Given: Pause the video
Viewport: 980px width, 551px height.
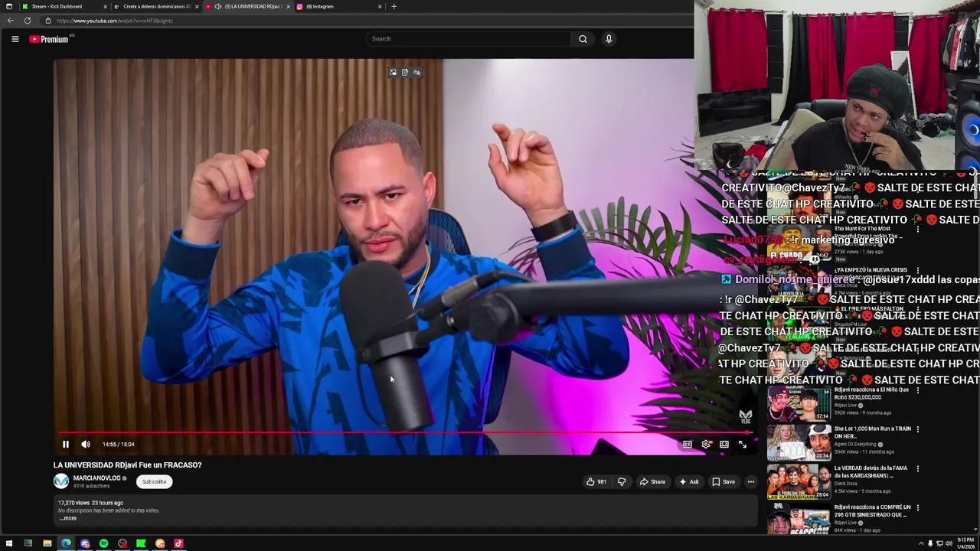Looking at the screenshot, I should [66, 444].
